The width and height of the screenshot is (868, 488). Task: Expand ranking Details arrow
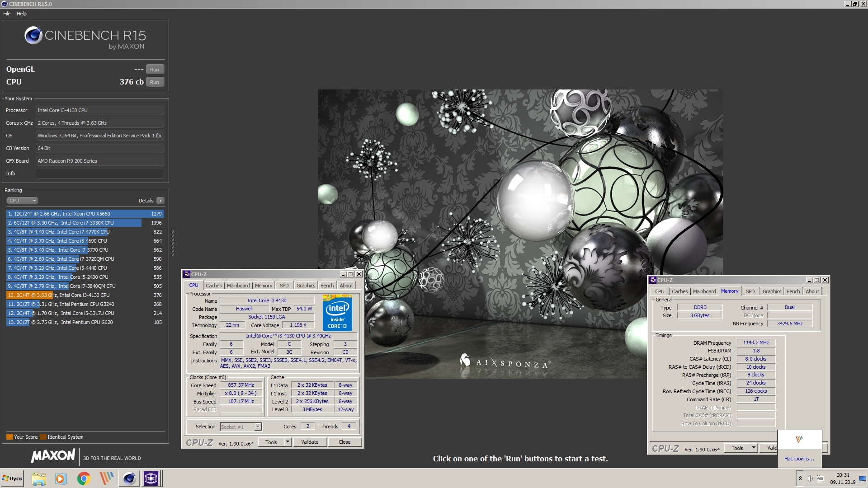[160, 201]
